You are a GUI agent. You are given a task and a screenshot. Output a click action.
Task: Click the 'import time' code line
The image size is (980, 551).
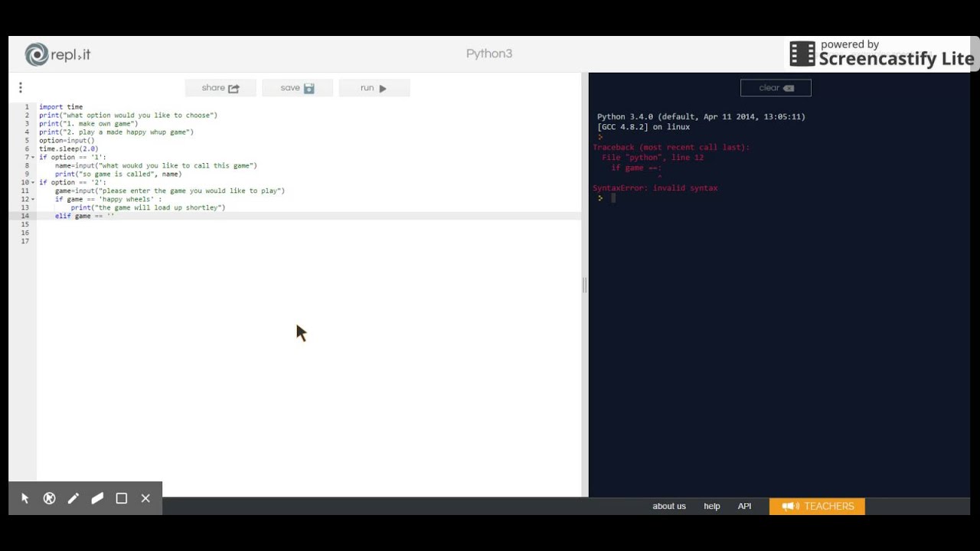tap(61, 107)
